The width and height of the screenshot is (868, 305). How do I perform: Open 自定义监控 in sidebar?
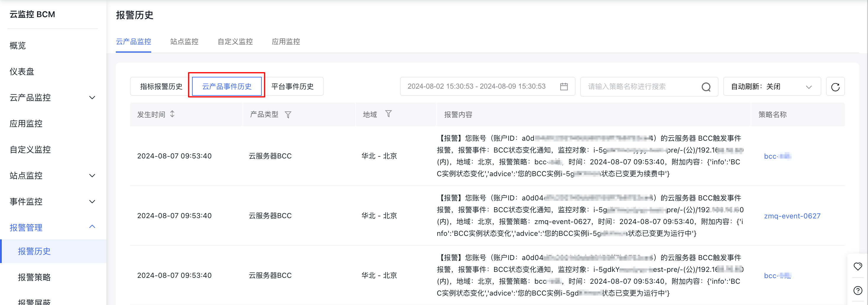coord(30,149)
